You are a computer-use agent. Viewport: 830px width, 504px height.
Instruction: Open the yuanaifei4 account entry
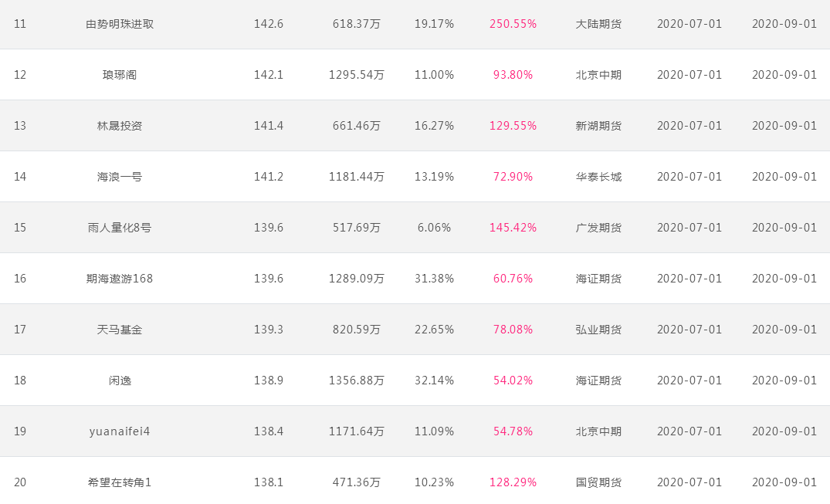(120, 431)
